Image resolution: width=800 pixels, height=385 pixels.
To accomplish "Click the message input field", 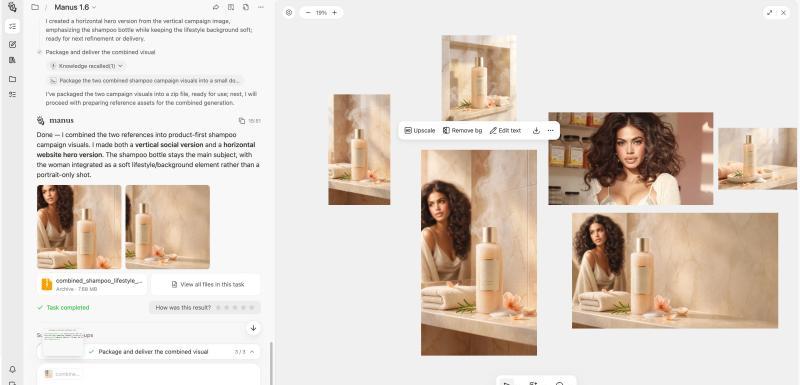I will (x=148, y=374).
